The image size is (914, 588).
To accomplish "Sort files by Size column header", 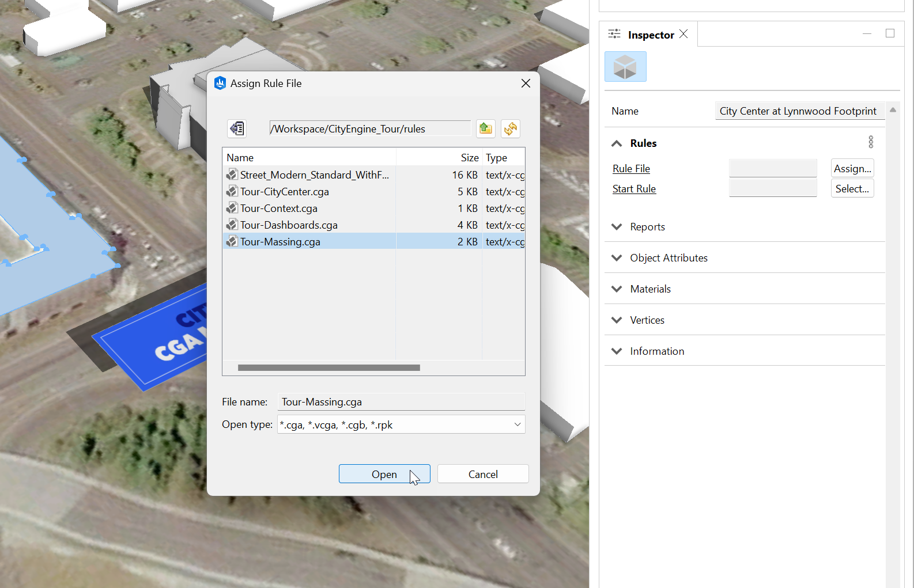I will click(x=439, y=157).
